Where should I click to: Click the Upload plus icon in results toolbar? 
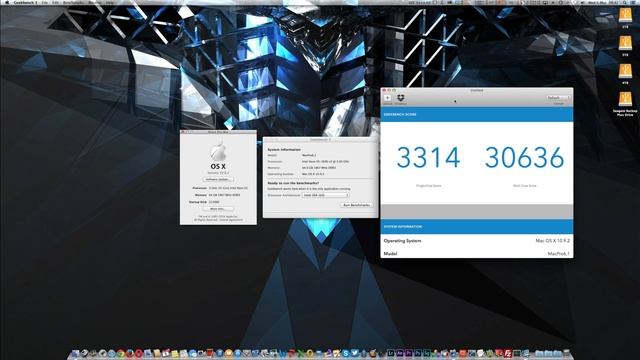pos(387,98)
